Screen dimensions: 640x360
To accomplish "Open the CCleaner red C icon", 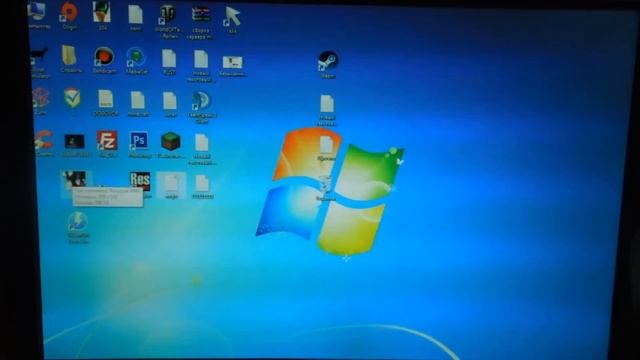I will 43,141.
